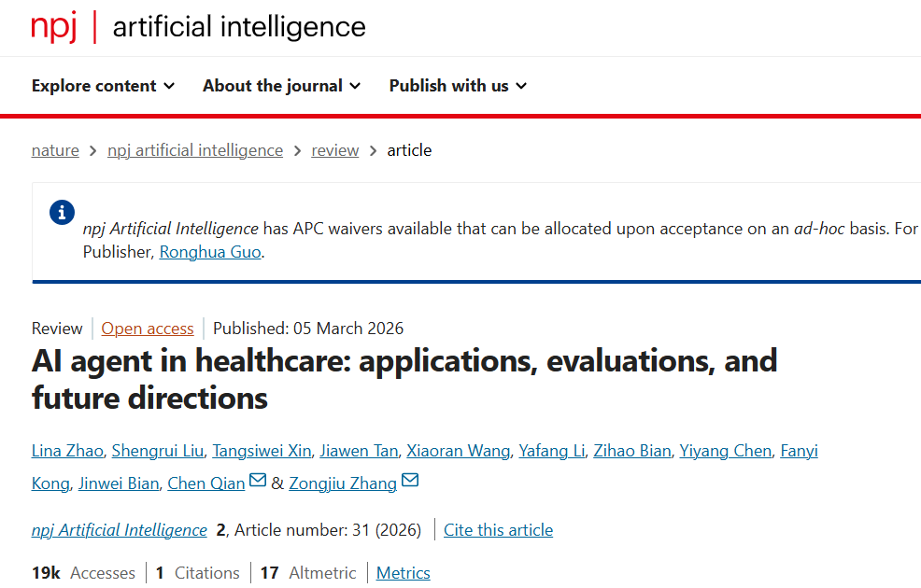The width and height of the screenshot is (921, 588).
Task: Go to nature breadcrumb link
Action: [x=55, y=150]
